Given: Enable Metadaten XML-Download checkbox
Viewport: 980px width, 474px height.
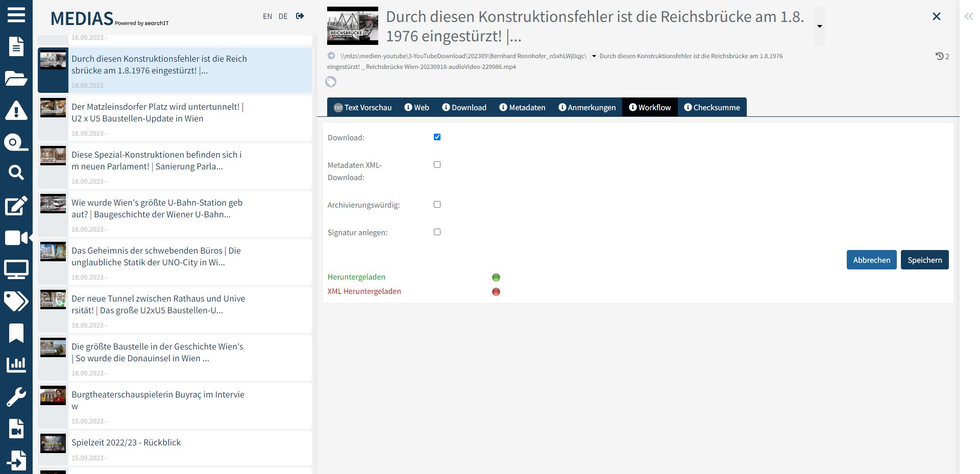Looking at the screenshot, I should click(x=437, y=165).
